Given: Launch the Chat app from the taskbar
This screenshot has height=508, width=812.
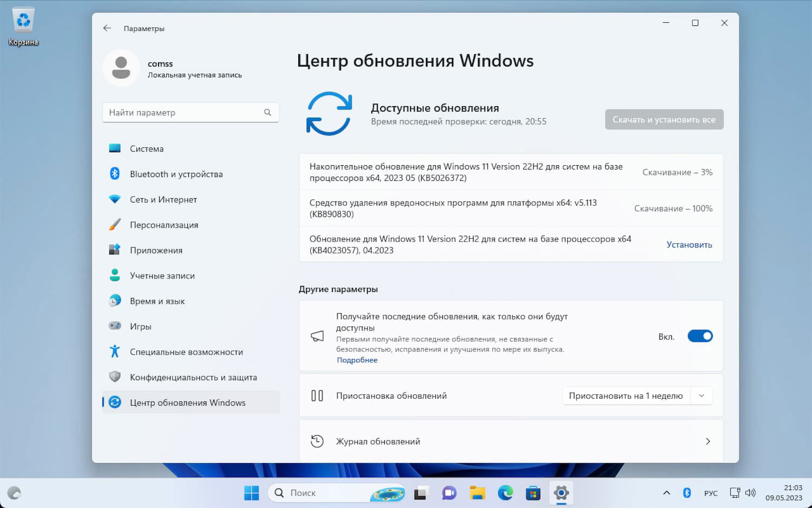Looking at the screenshot, I should (x=449, y=493).
